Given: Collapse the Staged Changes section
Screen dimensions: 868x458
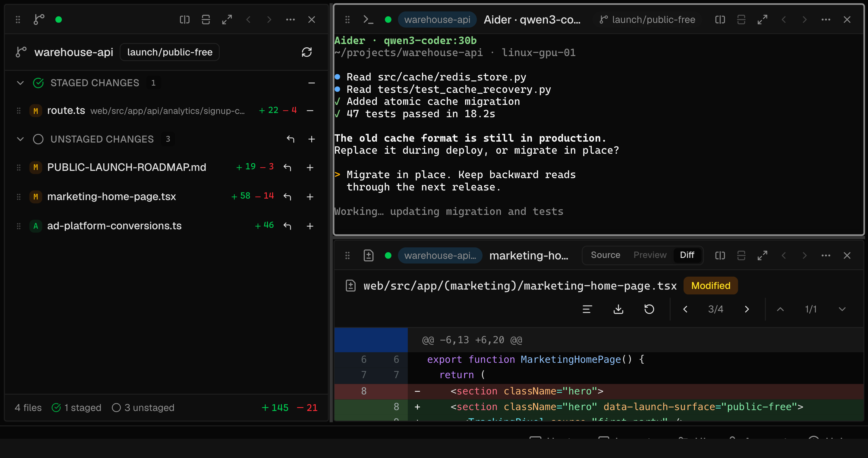Looking at the screenshot, I should [20, 83].
